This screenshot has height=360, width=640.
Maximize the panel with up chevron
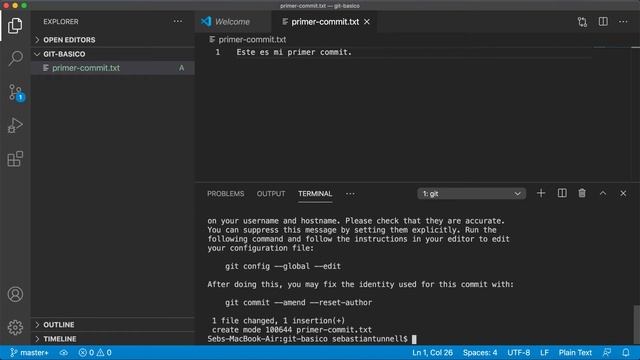click(x=603, y=193)
